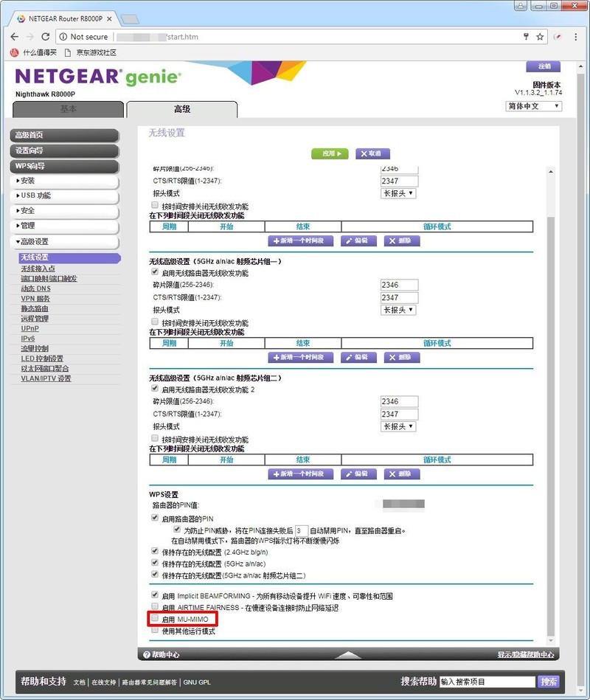Toggle 启用无线路由器无线收发功能 checkbox for 芯片组一

coord(155,271)
